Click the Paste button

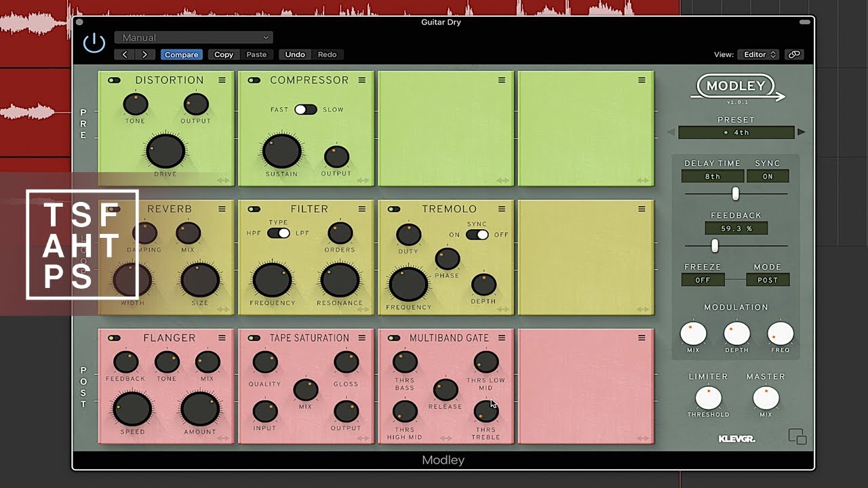[256, 55]
